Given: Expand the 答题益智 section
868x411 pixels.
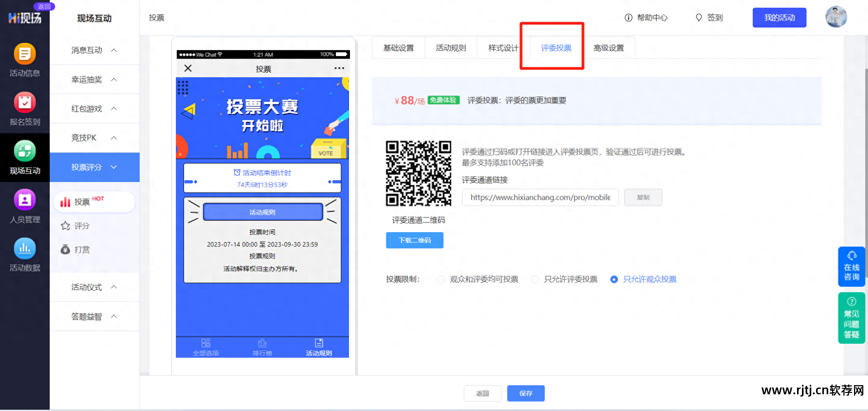Looking at the screenshot, I should (94, 316).
